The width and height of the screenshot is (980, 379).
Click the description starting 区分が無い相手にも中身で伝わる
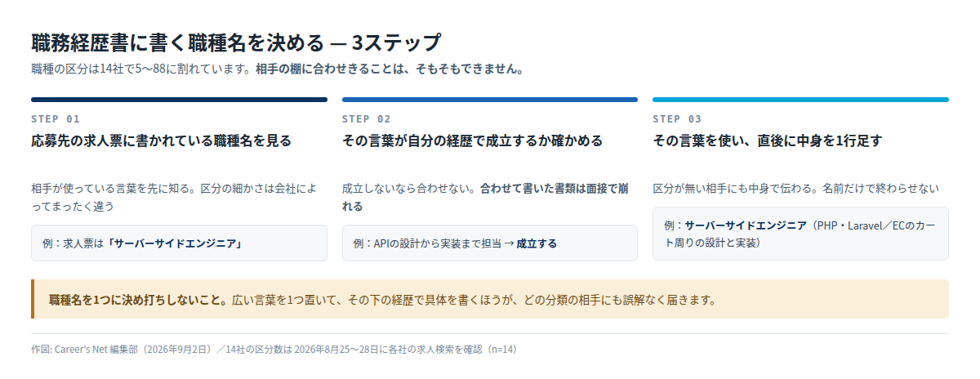pyautogui.click(x=795, y=189)
